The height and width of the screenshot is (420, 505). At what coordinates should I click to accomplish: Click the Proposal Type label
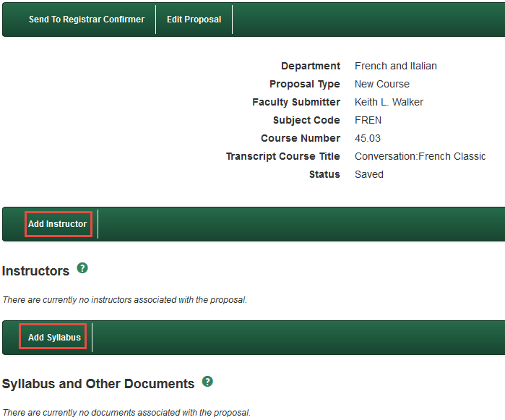click(304, 84)
